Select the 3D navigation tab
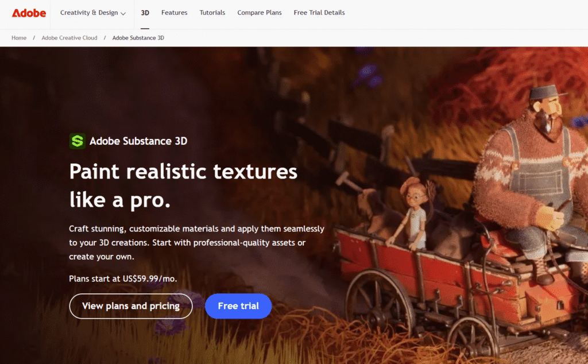 click(x=145, y=12)
